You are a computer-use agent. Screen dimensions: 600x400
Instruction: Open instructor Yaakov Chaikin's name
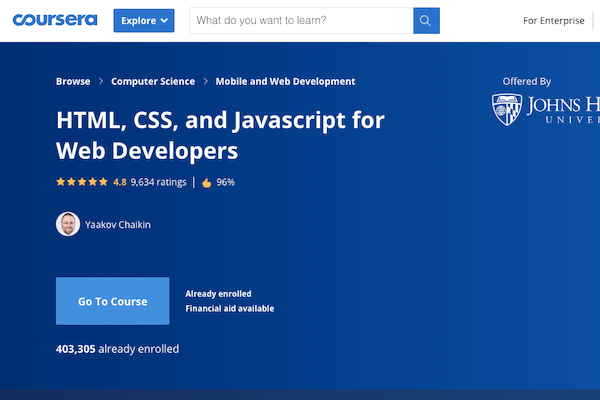(118, 225)
